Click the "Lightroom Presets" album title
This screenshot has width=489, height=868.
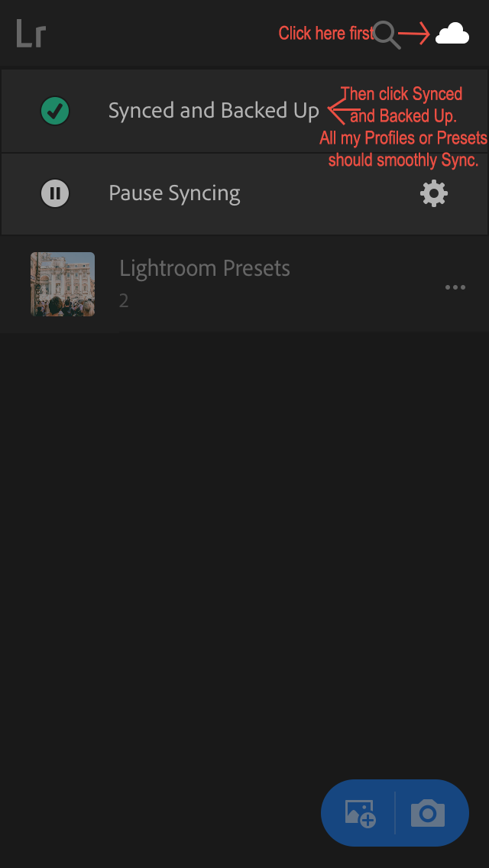[205, 269]
